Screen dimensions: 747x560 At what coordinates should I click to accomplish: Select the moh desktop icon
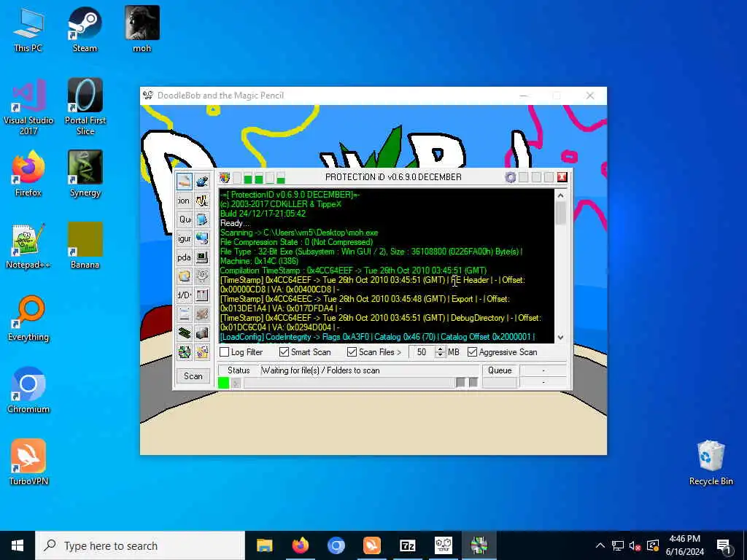142,29
